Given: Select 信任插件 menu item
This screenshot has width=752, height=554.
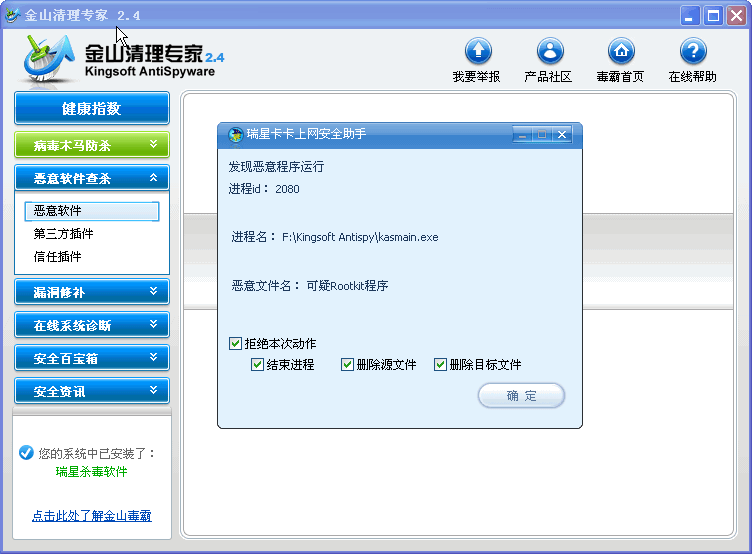Looking at the screenshot, I should [x=58, y=257].
